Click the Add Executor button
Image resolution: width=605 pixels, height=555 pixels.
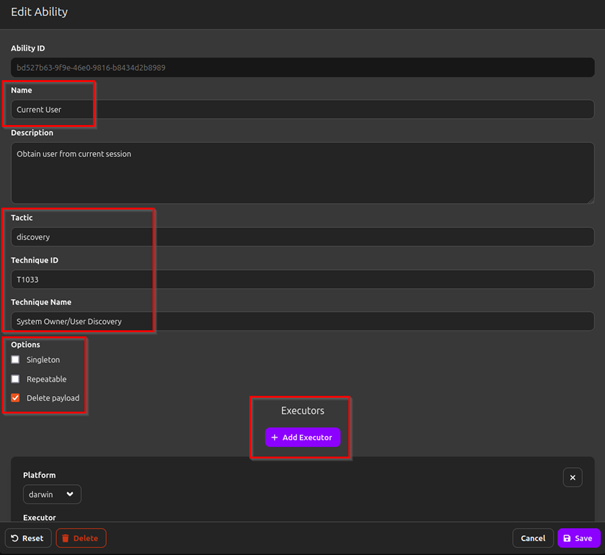pos(302,437)
